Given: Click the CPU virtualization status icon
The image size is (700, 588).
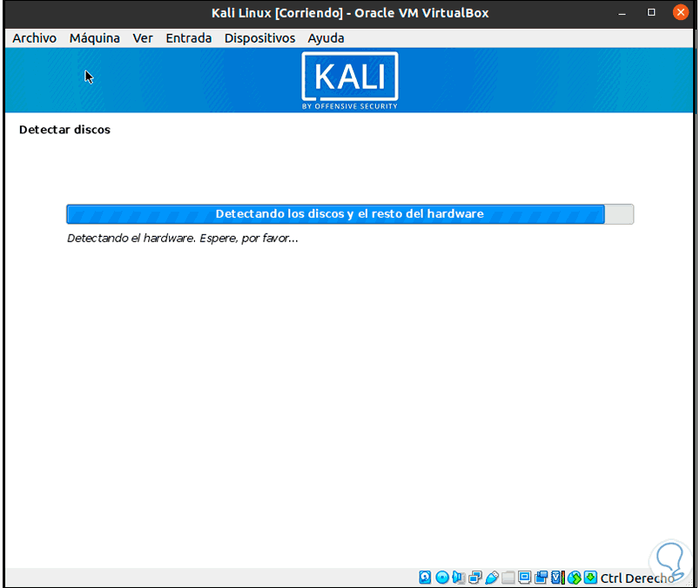Looking at the screenshot, I should 557,578.
